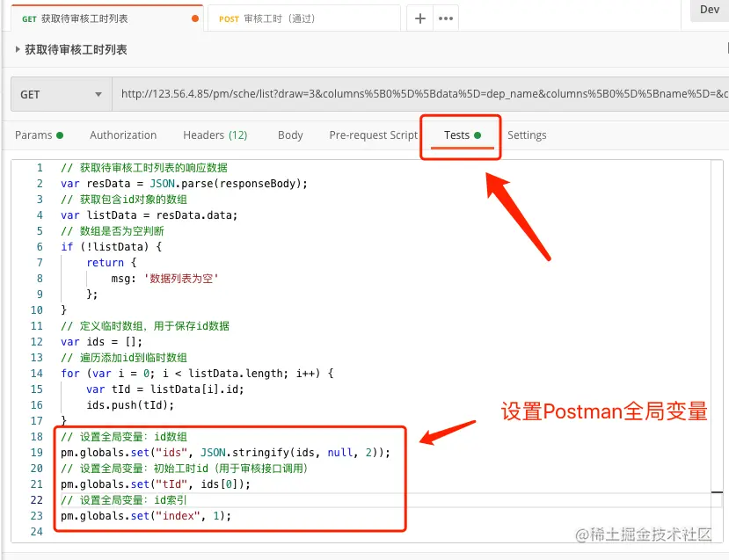
Task: Click line 8 msg: '数据列表为空'
Action: tap(164, 279)
